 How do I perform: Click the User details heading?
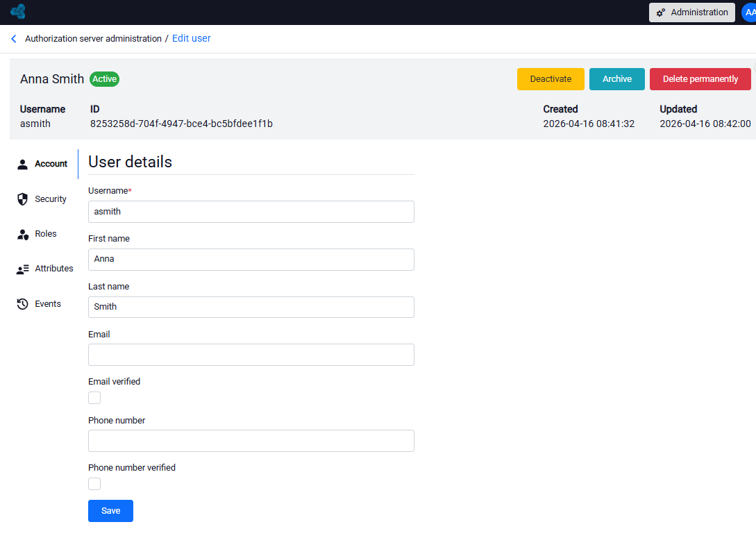pos(131,162)
